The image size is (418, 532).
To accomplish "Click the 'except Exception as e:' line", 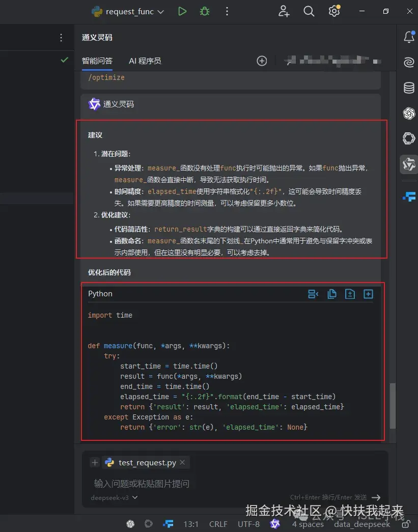I will (x=148, y=417).
